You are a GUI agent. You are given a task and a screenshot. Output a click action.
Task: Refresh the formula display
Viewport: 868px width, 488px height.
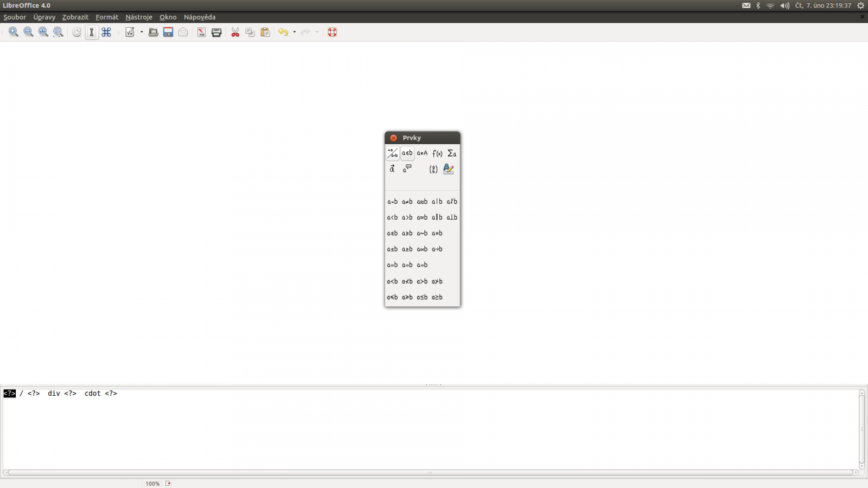pyautogui.click(x=76, y=32)
